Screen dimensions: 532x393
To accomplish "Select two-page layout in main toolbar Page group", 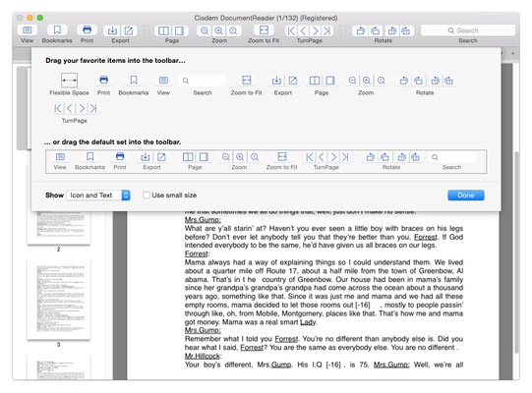I will [163, 30].
